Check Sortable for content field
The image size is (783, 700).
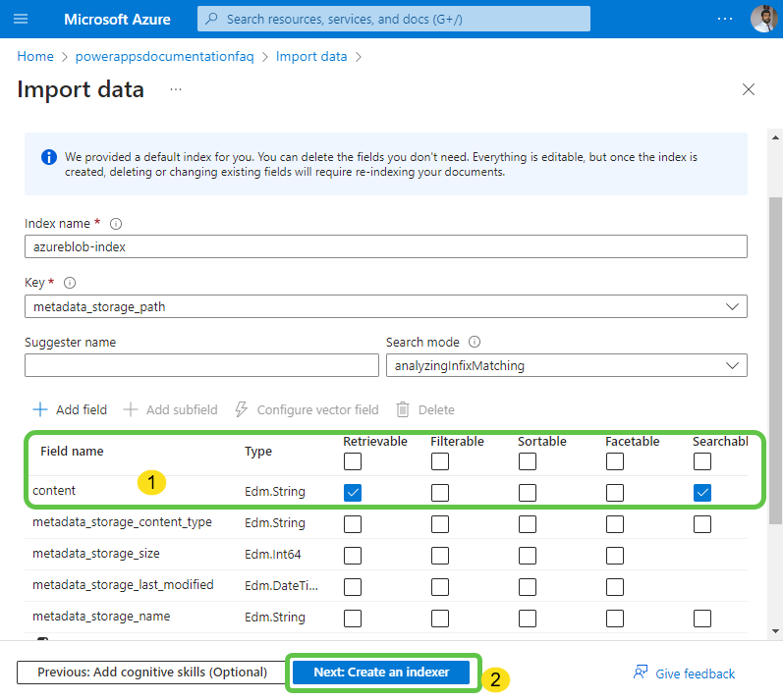click(x=528, y=493)
